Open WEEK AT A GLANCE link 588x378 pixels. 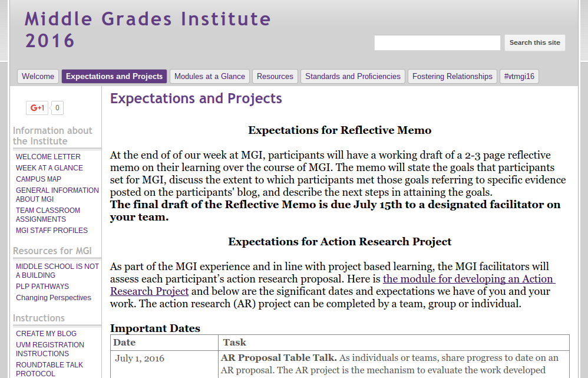click(x=49, y=168)
